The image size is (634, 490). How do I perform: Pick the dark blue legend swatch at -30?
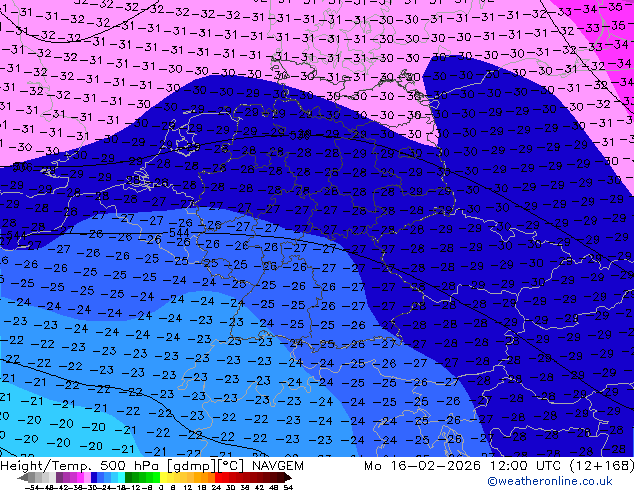(x=94, y=478)
